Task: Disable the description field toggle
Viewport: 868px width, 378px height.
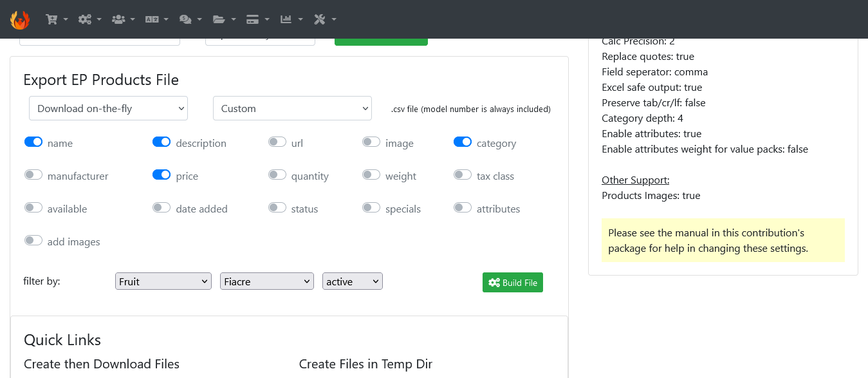Action: pyautogui.click(x=162, y=142)
